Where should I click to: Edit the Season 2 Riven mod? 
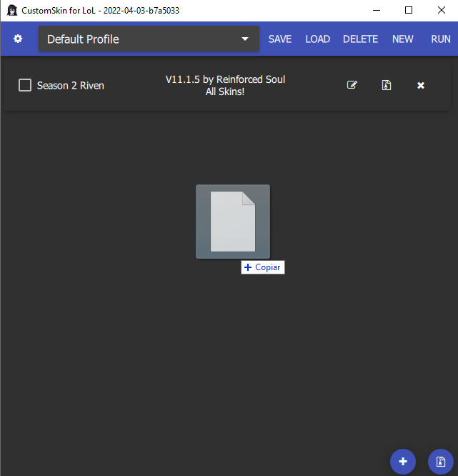point(352,85)
